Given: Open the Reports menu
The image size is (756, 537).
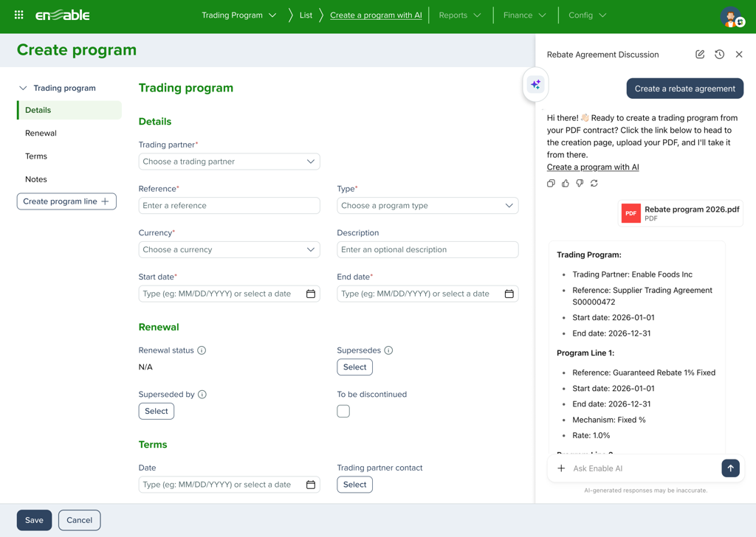Looking at the screenshot, I should click(x=459, y=15).
